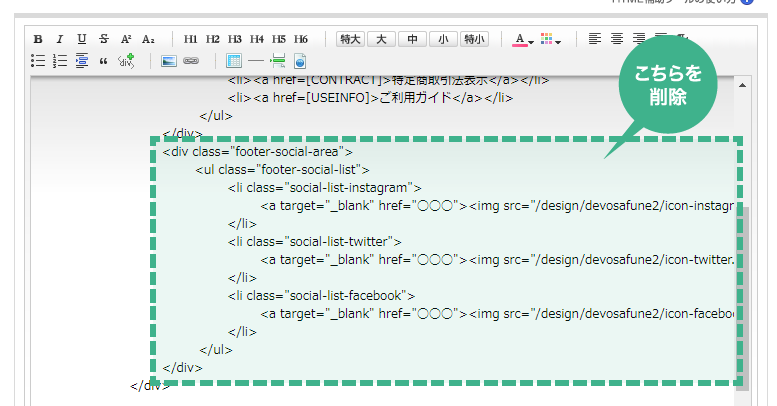Screen dimensions: 777x406
Task: Insert div tag
Action: pos(126,60)
